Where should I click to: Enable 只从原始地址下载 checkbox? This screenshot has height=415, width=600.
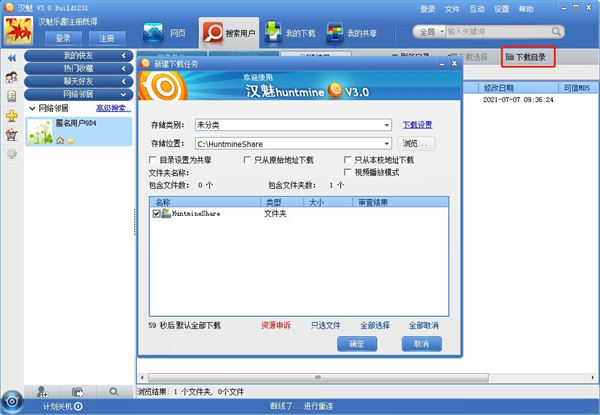point(247,160)
